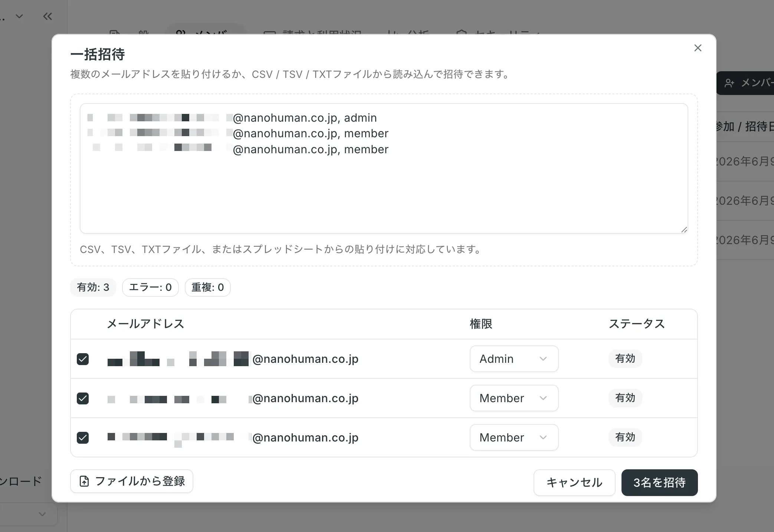774x532 pixels.
Task: Click the ステータス column header
Action: (637, 324)
